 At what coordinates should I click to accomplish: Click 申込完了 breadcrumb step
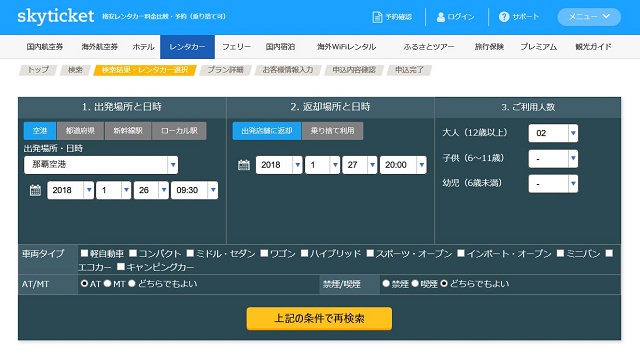(409, 70)
